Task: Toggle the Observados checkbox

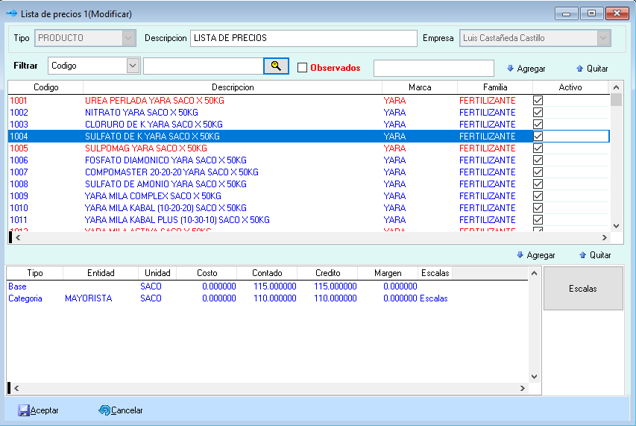Action: coord(303,68)
